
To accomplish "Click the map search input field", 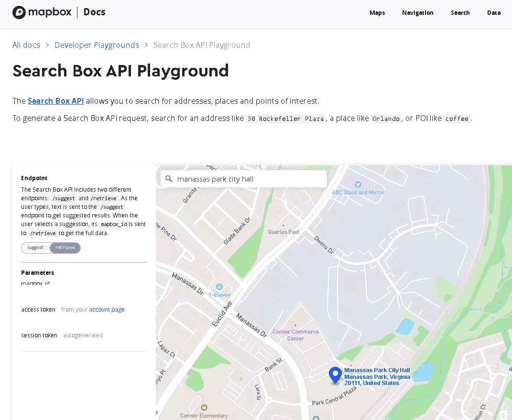I will tap(244, 179).
